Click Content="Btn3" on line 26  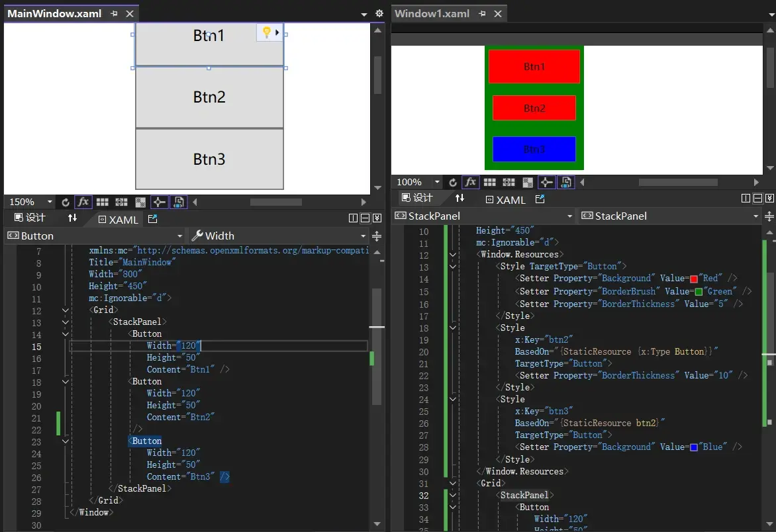181,476
